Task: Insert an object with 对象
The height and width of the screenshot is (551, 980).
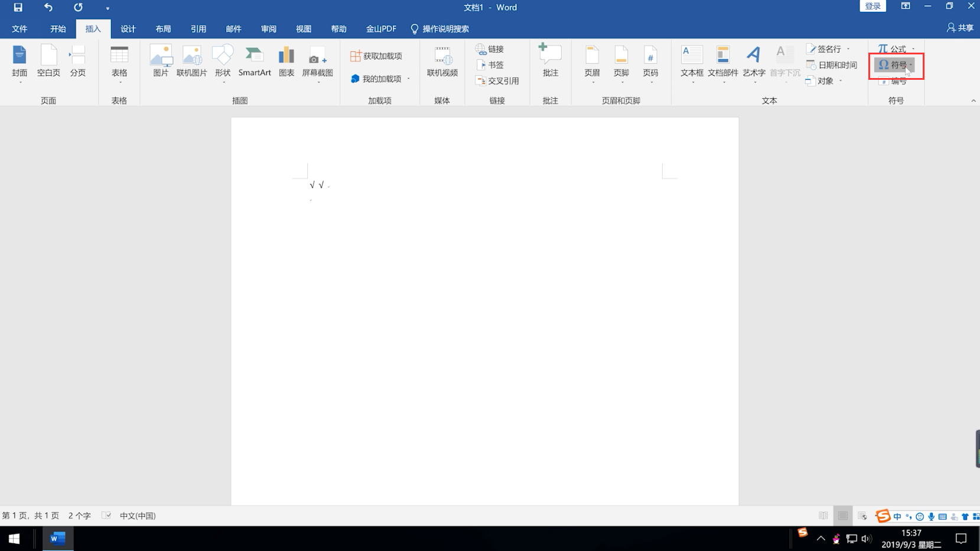Action: [824, 81]
